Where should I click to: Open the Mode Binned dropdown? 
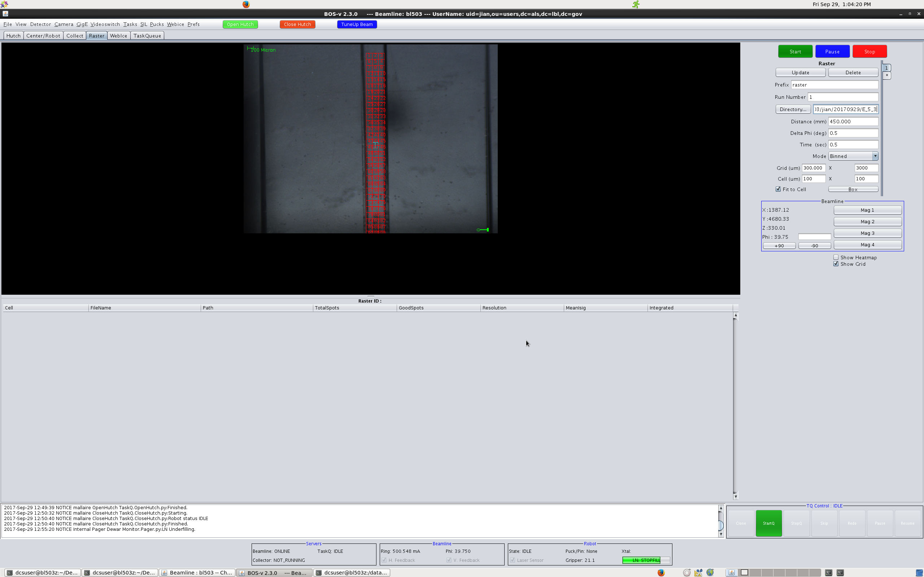point(875,156)
